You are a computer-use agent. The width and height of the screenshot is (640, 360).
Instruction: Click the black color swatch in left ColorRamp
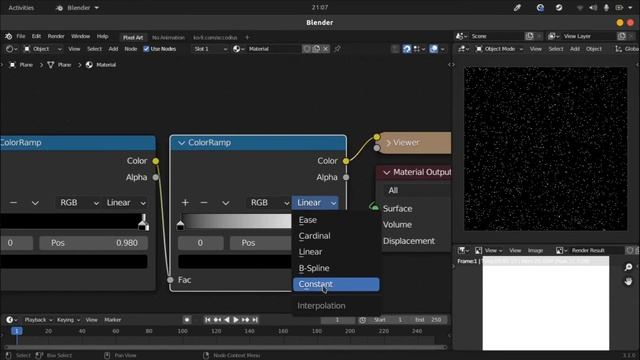click(x=73, y=262)
